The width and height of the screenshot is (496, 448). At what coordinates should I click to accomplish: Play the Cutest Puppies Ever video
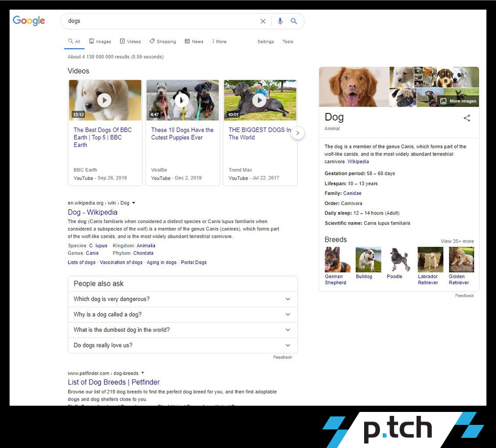(x=183, y=100)
